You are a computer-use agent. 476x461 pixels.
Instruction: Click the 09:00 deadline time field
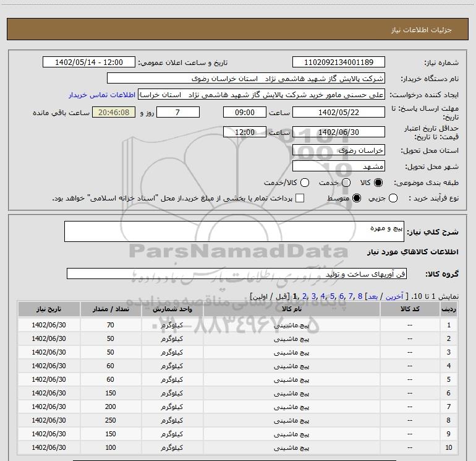pos(245,112)
